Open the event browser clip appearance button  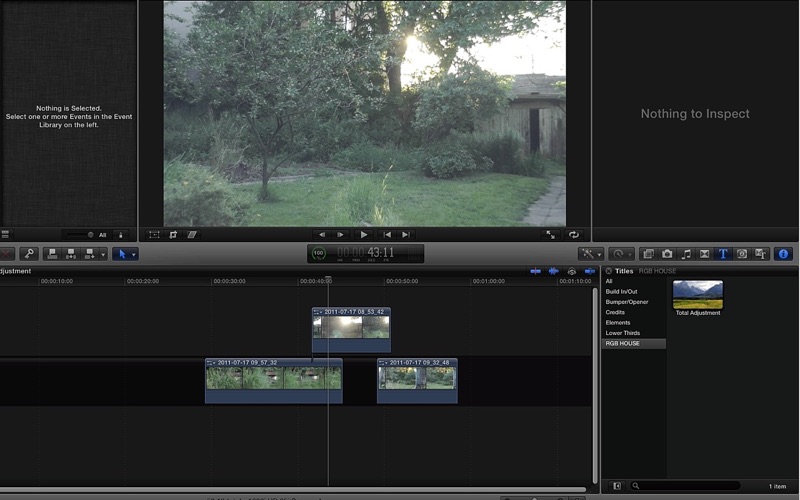(120, 235)
